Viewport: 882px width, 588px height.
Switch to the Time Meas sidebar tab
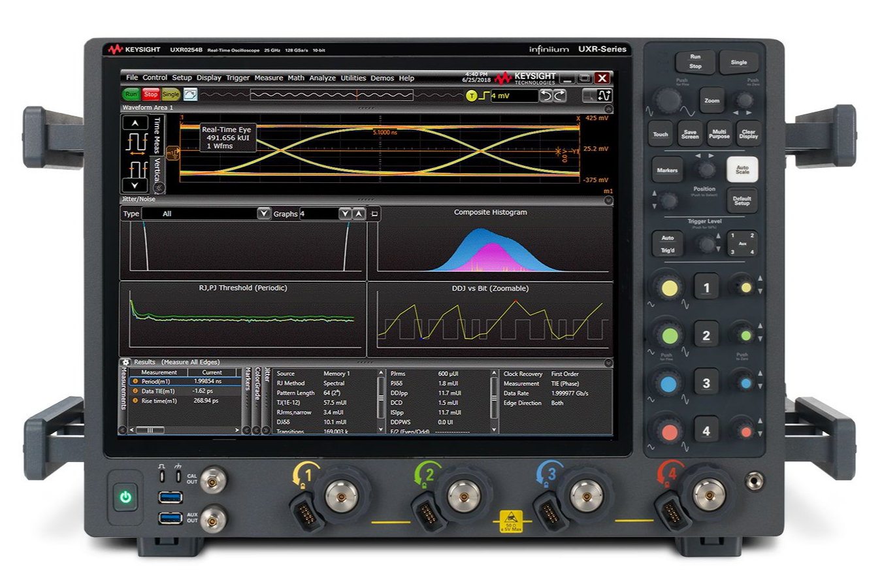(x=156, y=135)
